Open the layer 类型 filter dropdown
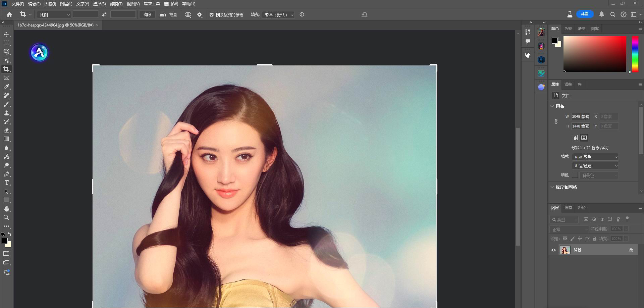This screenshot has height=308, width=644. tap(565, 219)
